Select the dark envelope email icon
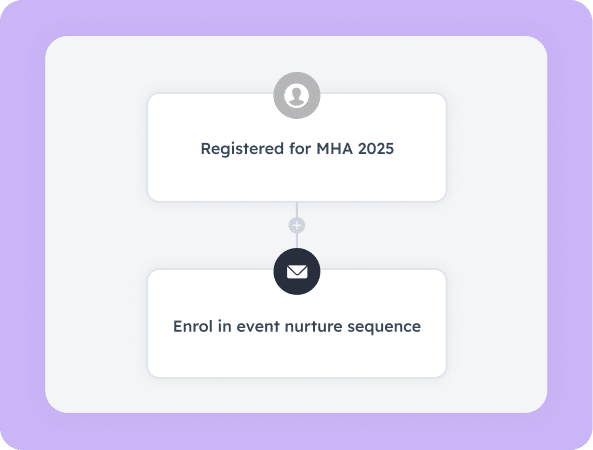Image resolution: width=593 pixels, height=450 pixels. tap(296, 272)
